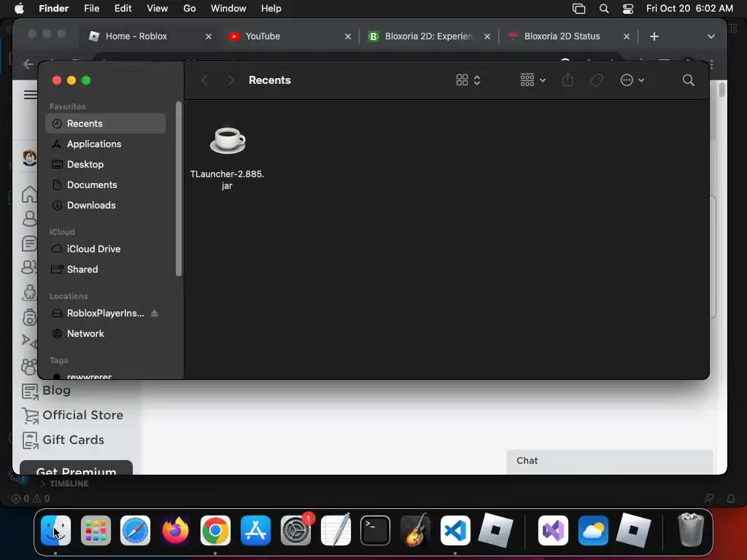Open Applications in Finder sidebar
747x560 pixels.
point(105,144)
